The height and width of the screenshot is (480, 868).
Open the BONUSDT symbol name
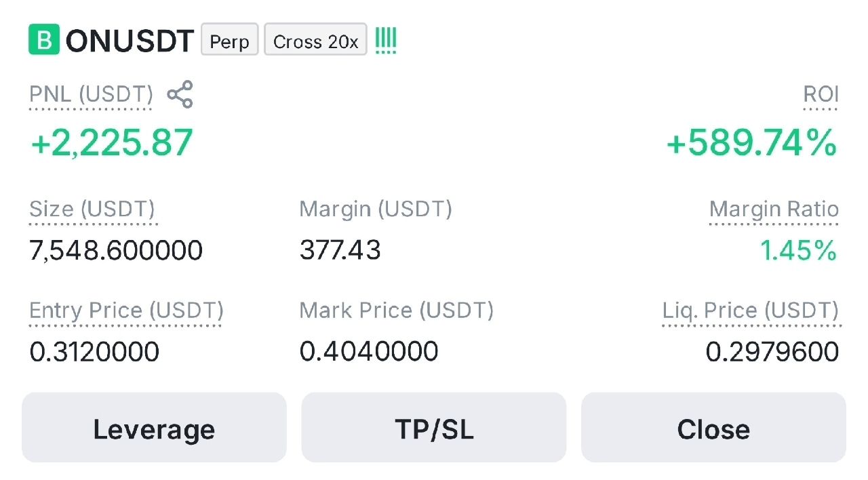pyautogui.click(x=130, y=41)
